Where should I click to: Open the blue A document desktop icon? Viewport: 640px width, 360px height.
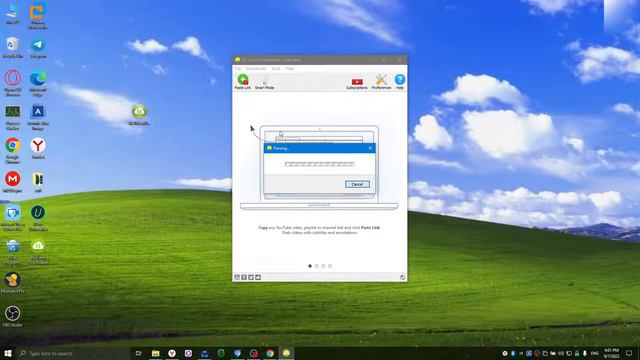pyautogui.click(x=38, y=118)
